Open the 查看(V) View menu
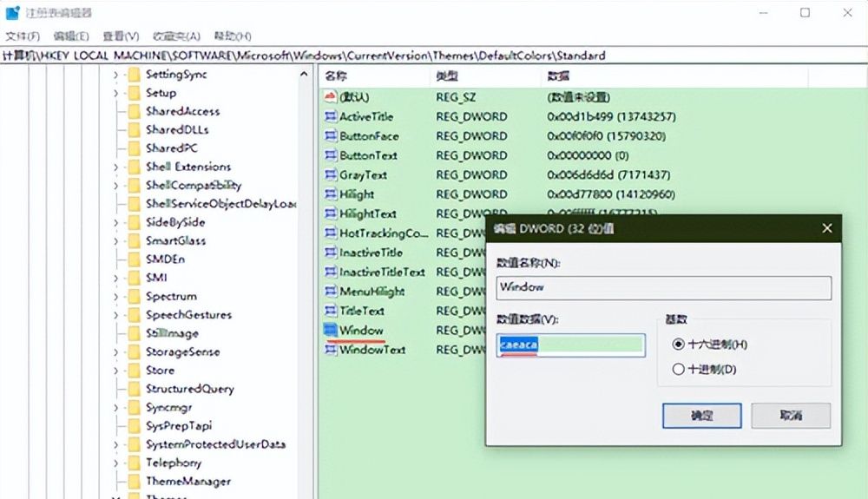The height and width of the screenshot is (499, 868). pyautogui.click(x=121, y=36)
